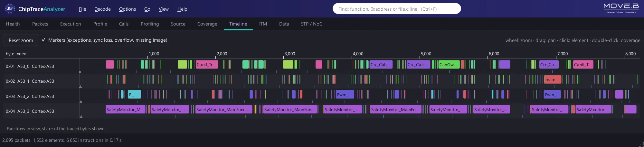The image size is (644, 147).
Task: Click the 4,000 tick on byte axis
Action: click(x=358, y=54)
